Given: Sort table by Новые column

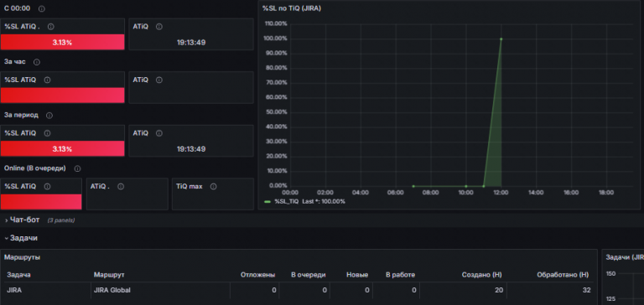Looking at the screenshot, I should [x=357, y=275].
